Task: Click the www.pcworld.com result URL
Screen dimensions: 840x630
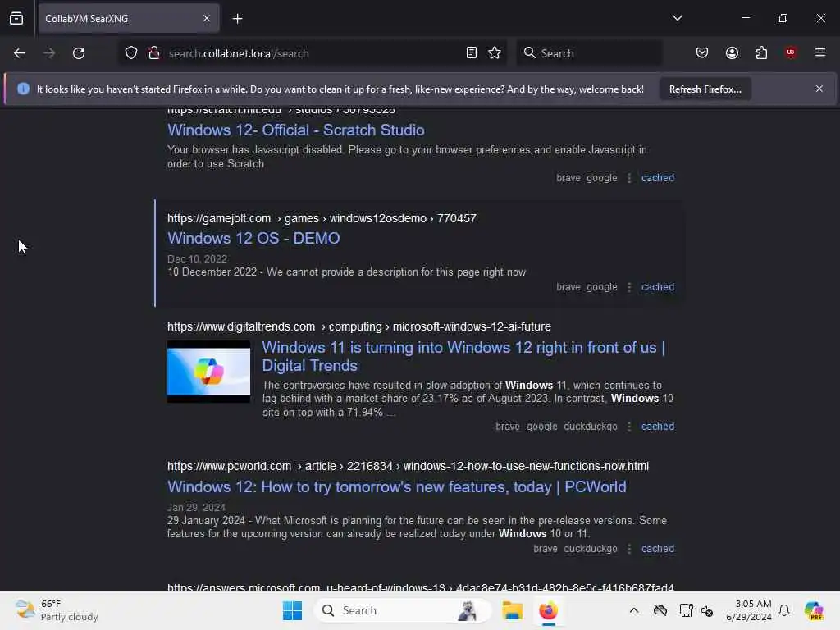Action: click(x=408, y=467)
